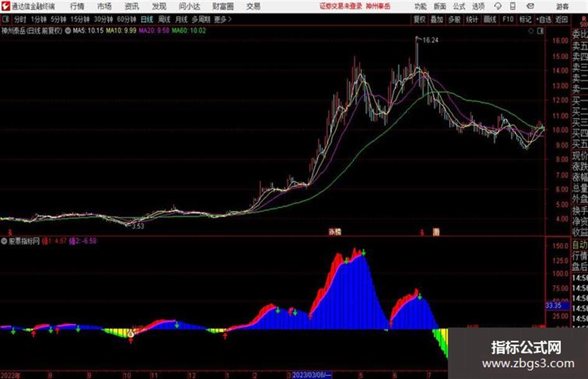Click the 复权 toolbar button

point(419,19)
